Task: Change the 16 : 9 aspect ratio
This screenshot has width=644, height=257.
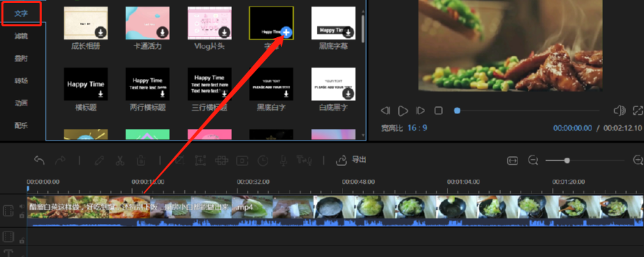Action: coord(417,128)
